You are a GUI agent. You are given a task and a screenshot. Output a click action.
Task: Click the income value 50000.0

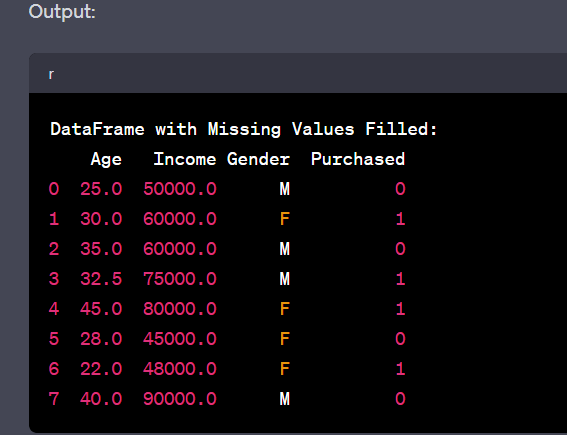pos(180,189)
